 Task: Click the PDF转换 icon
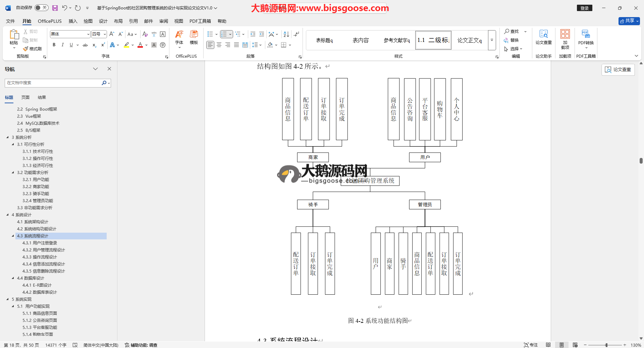coord(586,37)
